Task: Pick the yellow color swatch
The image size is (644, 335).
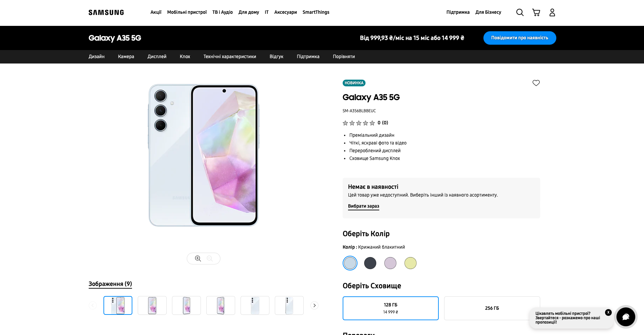Action: coord(411,263)
